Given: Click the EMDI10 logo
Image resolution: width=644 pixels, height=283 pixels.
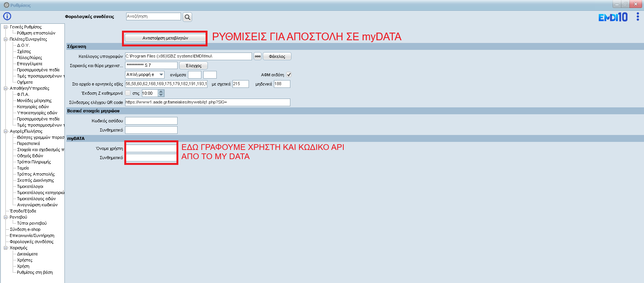Looking at the screenshot, I should [x=613, y=17].
